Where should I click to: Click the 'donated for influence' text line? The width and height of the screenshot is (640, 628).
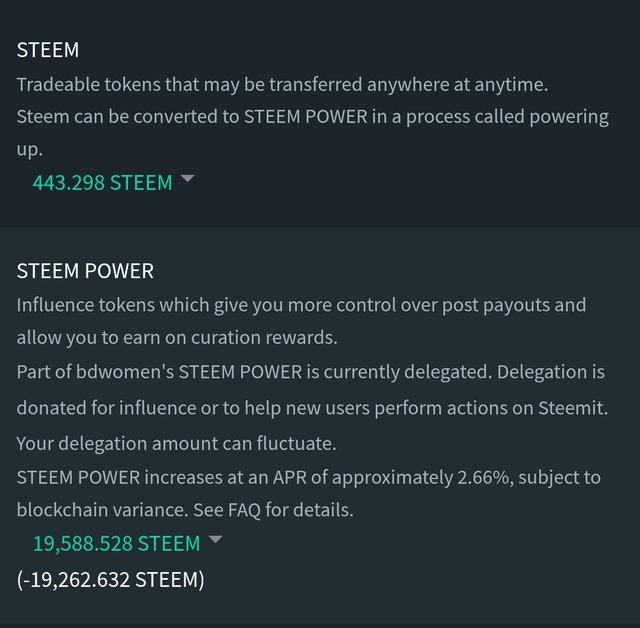tap(312, 408)
